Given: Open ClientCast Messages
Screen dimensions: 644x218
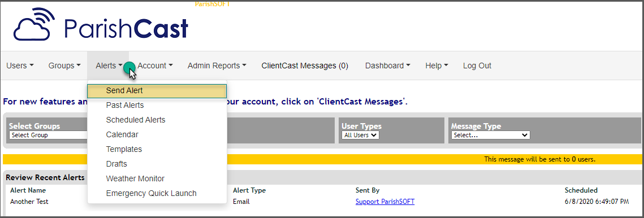Looking at the screenshot, I should (305, 66).
